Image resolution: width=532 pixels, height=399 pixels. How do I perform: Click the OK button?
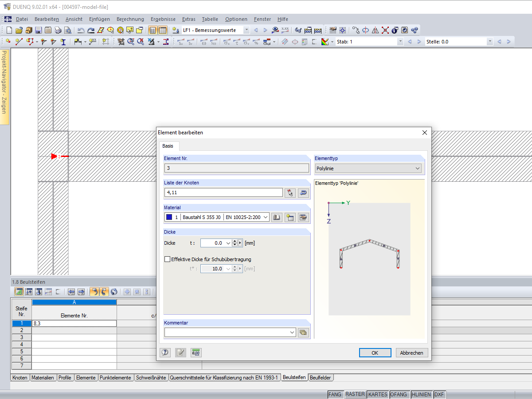click(375, 353)
